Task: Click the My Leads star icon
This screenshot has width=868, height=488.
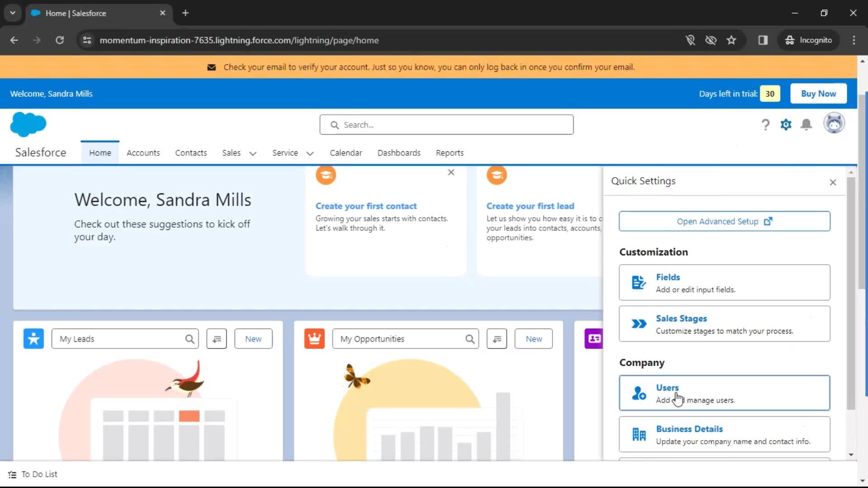Action: (33, 338)
